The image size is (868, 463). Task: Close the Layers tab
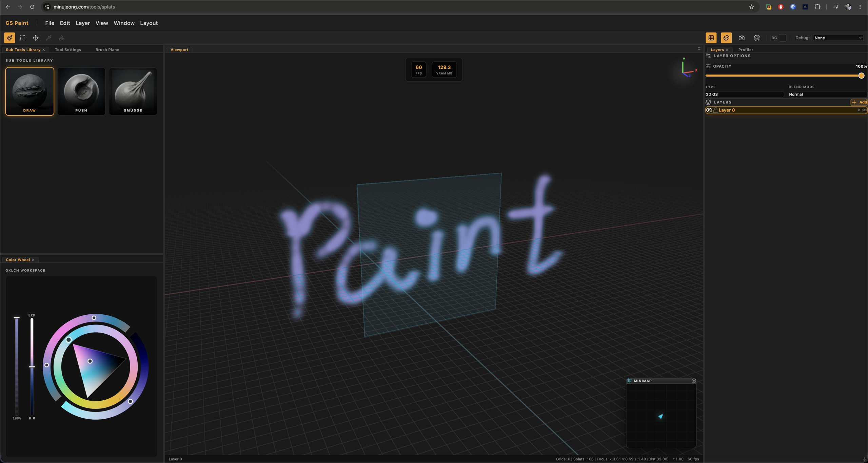click(727, 50)
